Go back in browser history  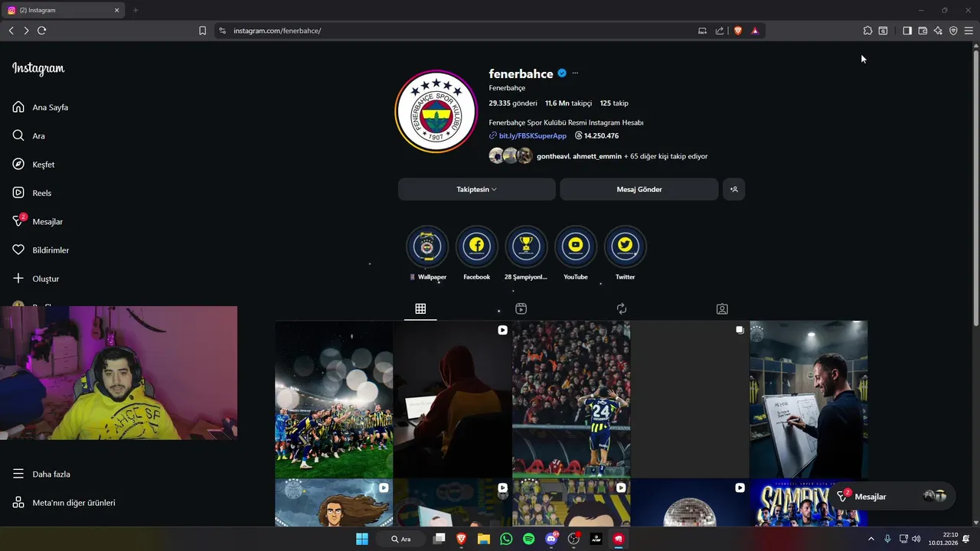11,31
